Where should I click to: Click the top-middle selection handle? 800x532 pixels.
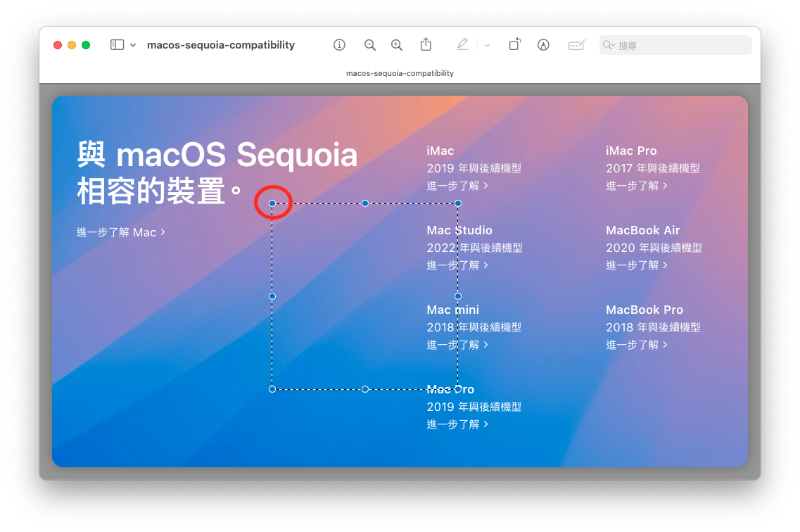coord(365,203)
